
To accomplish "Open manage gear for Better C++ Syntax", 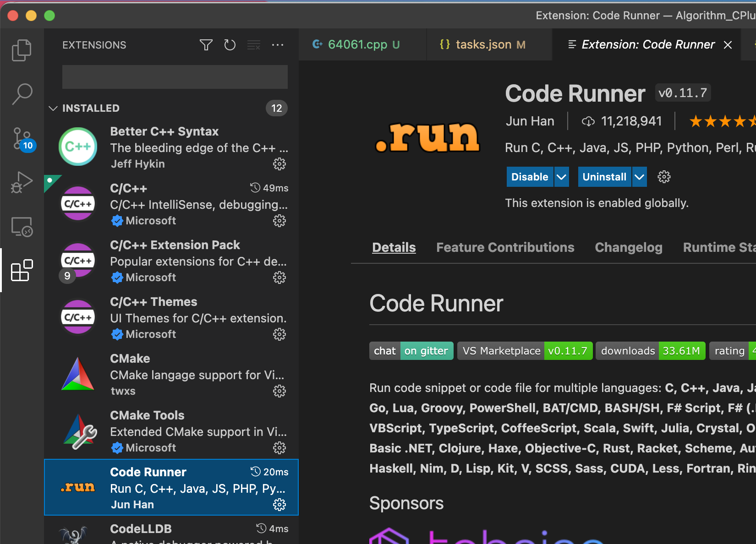I will pyautogui.click(x=279, y=164).
